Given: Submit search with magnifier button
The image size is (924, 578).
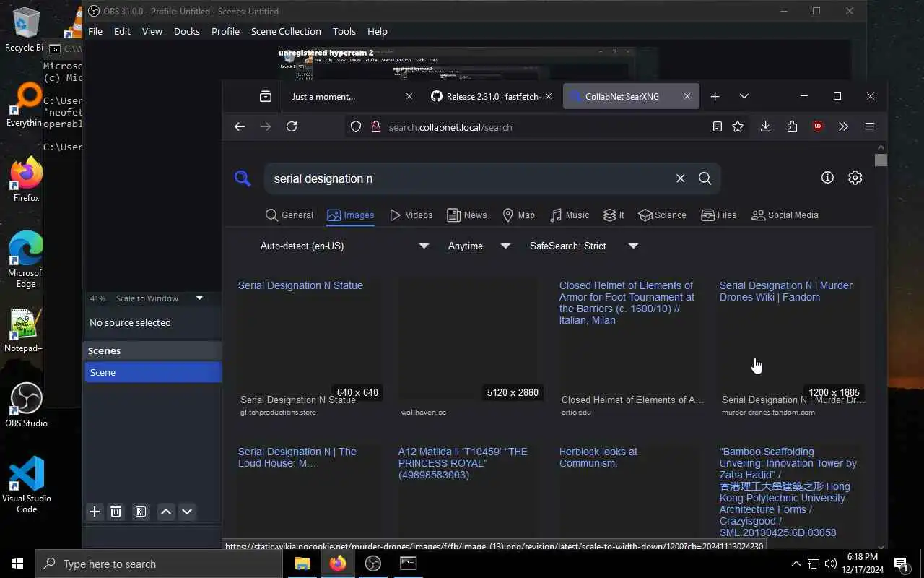Looking at the screenshot, I should point(705,178).
